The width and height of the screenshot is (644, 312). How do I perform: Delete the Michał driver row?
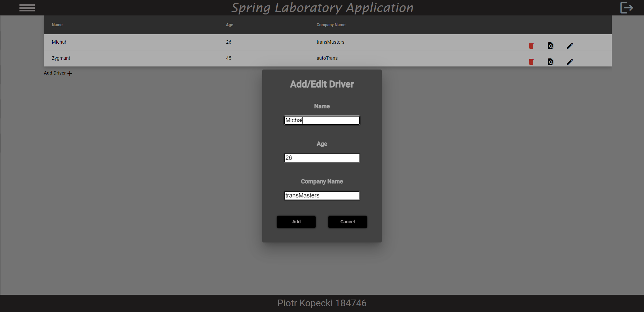pos(531,46)
